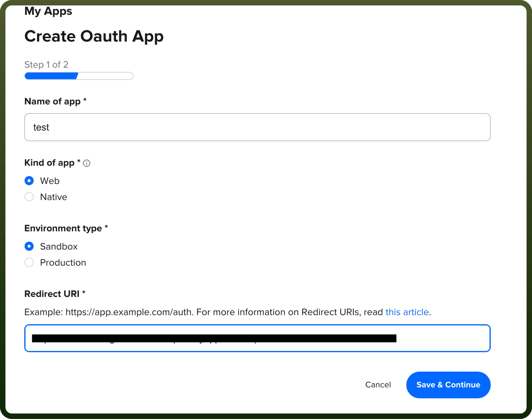Choose the Sandbox environment type
Image resolution: width=532 pixels, height=419 pixels.
(x=29, y=246)
